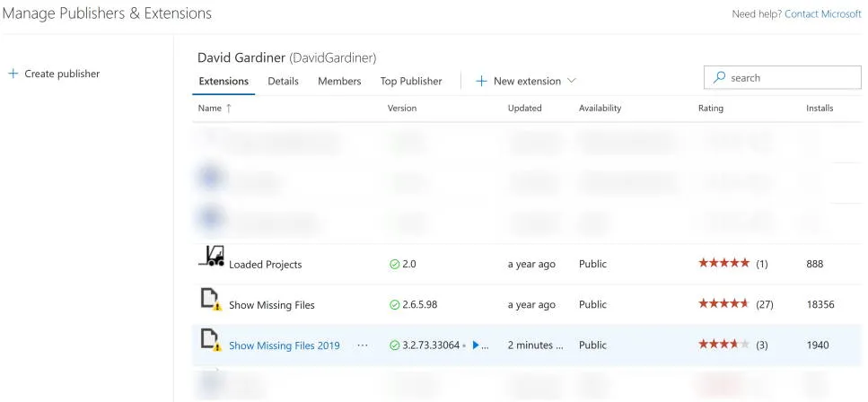Click the Create publisher button
Screen dimensions: 868x402
click(61, 74)
